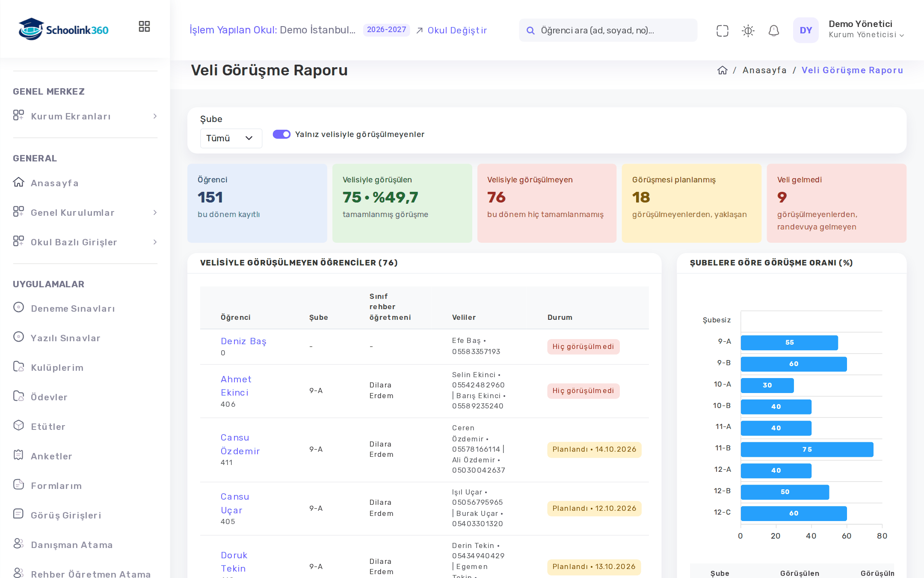Click the 11-B bar in the chart

point(807,450)
